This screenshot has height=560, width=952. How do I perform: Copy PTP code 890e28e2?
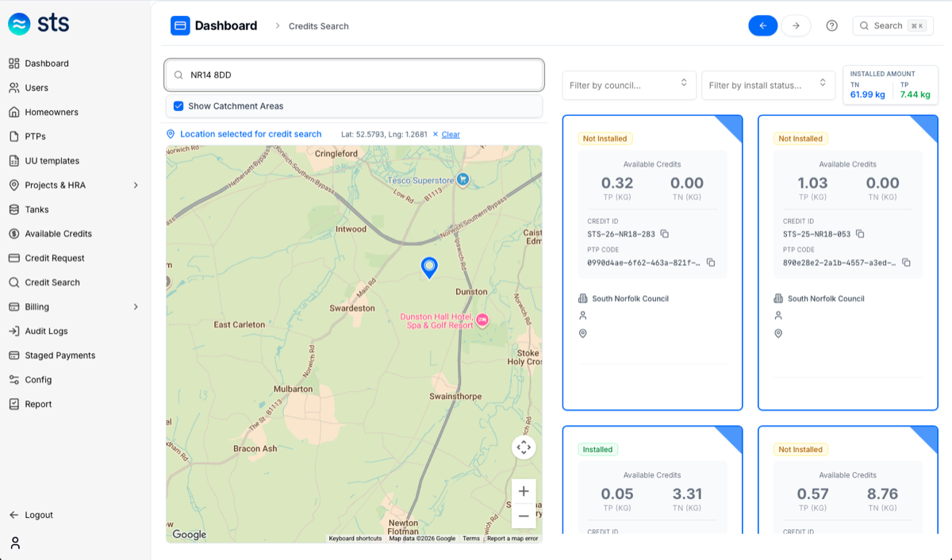pos(906,263)
